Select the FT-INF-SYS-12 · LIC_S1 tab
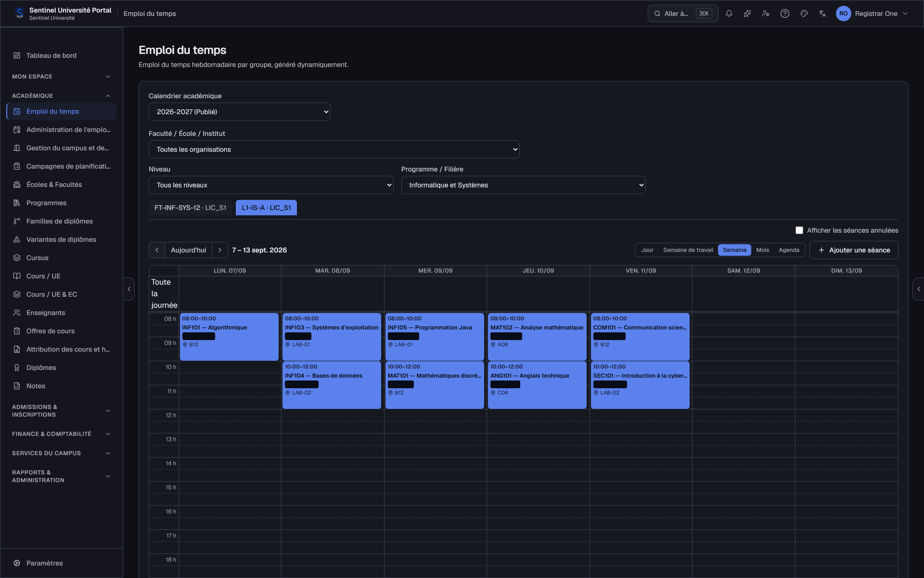The image size is (924, 578). [x=190, y=208]
